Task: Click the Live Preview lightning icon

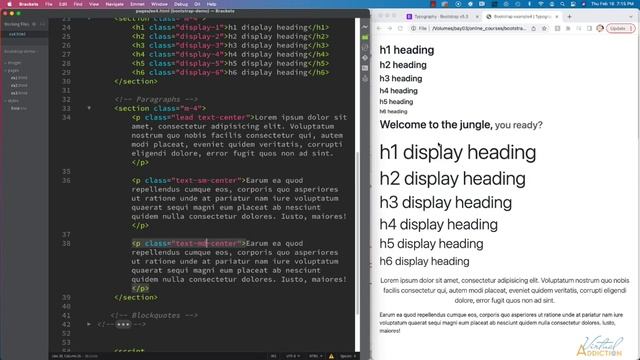Action: (365, 27)
